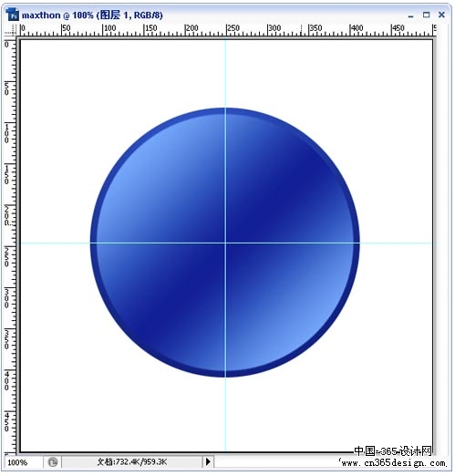
Task: Click the round status bar icon beside zoom
Action: pos(53,462)
